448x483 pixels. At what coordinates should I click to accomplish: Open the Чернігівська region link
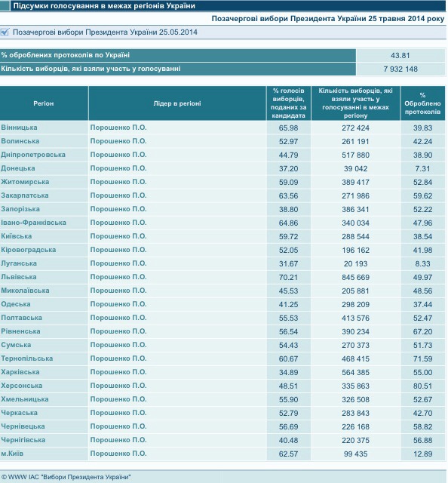click(23, 440)
